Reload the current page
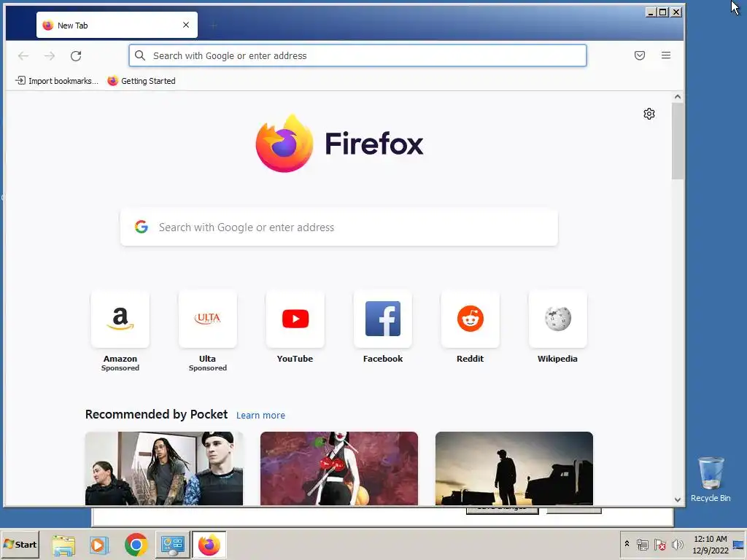The image size is (747, 560). 76,55
